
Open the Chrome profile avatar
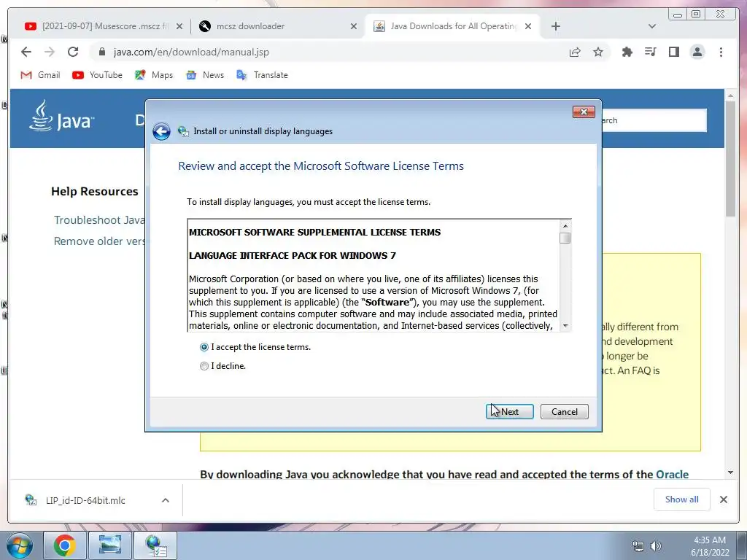point(697,52)
